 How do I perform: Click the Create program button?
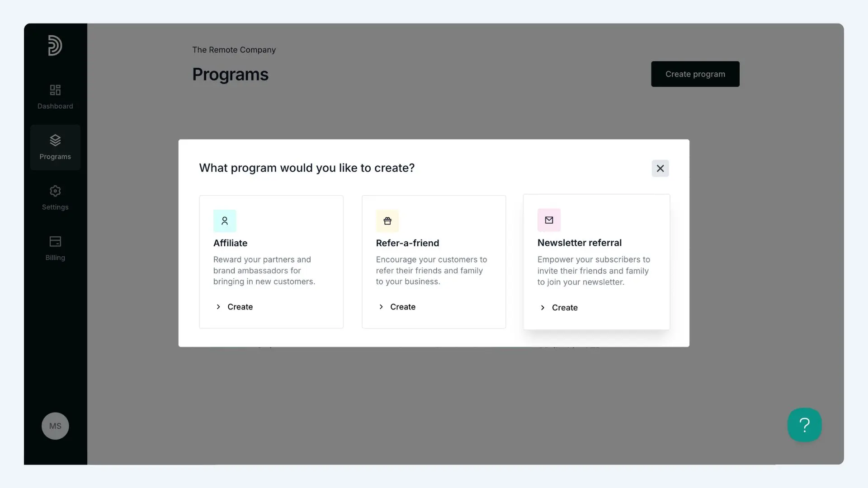click(695, 74)
